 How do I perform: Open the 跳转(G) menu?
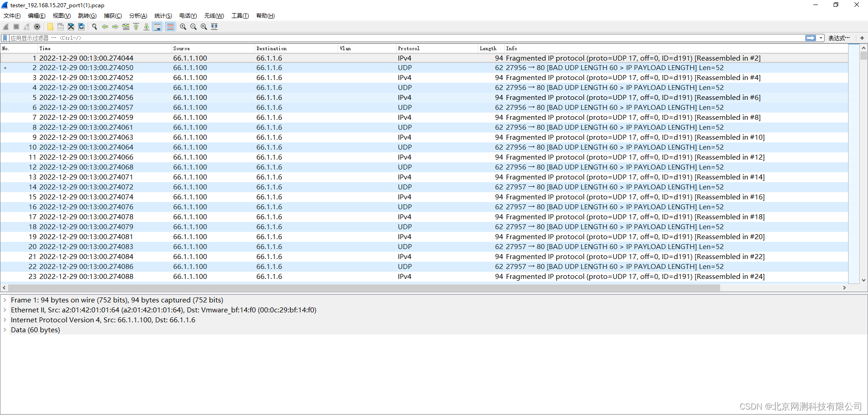(x=87, y=16)
